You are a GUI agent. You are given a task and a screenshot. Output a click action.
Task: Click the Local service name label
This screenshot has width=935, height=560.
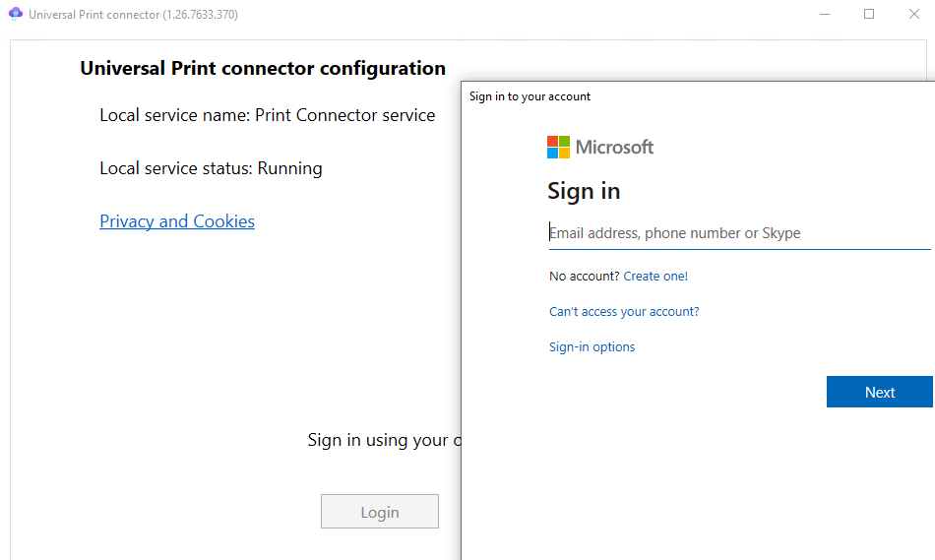[267, 115]
